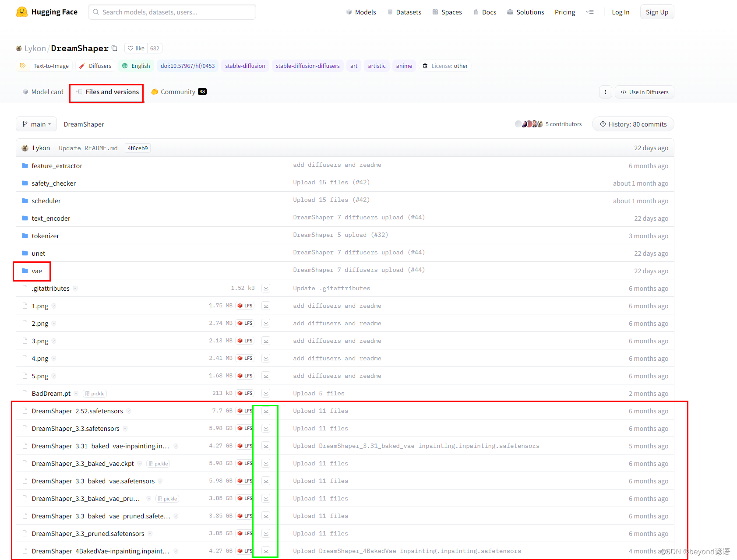Screen dimensions: 737x560
Task: Switch to the Model card tab
Action: [x=43, y=92]
